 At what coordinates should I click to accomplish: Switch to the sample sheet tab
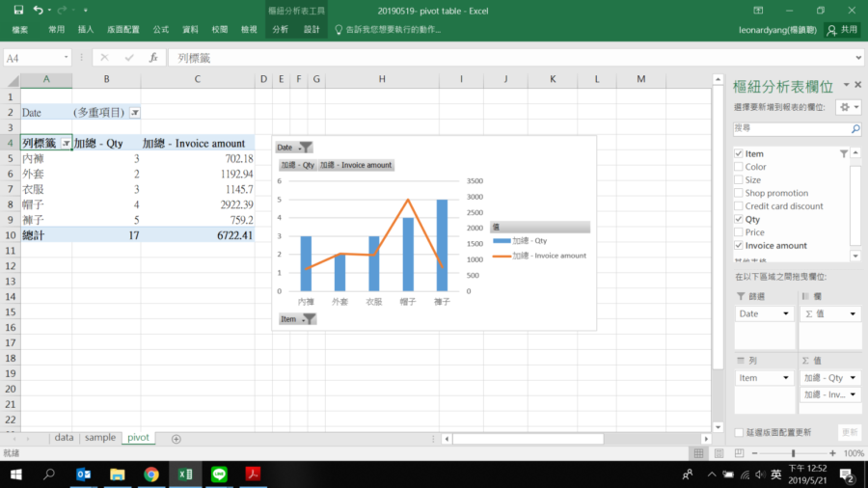coord(100,438)
